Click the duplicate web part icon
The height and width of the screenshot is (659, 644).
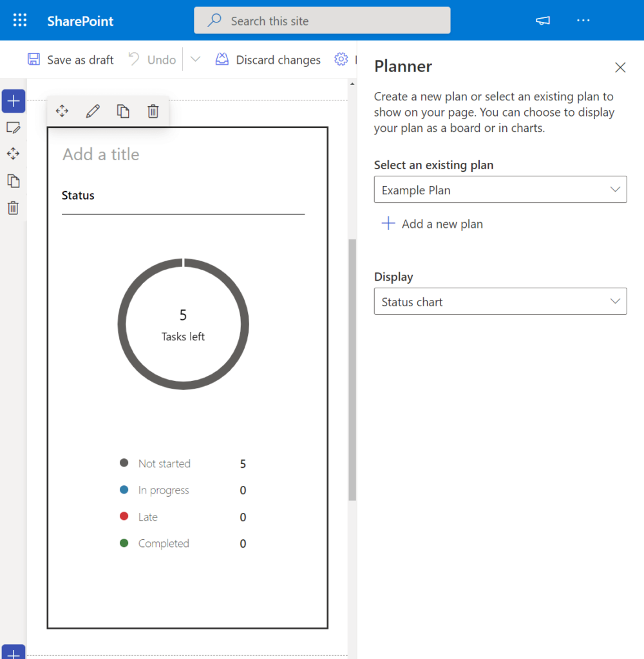(x=123, y=111)
